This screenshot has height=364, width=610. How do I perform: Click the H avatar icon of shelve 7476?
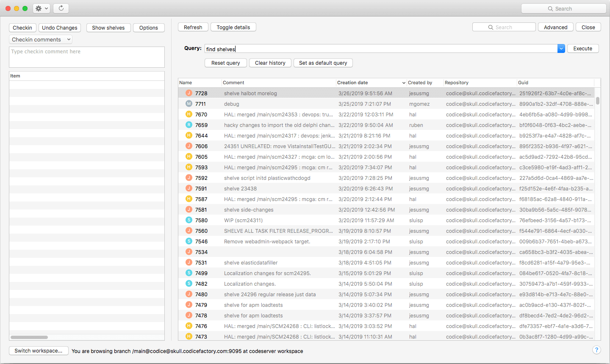(x=189, y=326)
